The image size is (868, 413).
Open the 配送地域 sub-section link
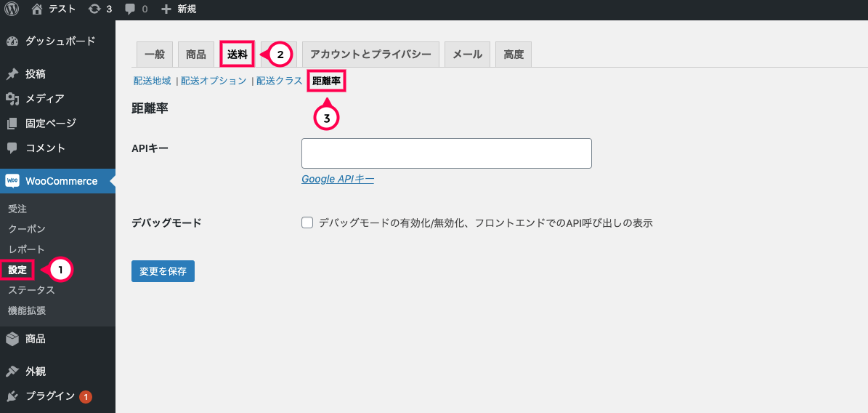[152, 81]
